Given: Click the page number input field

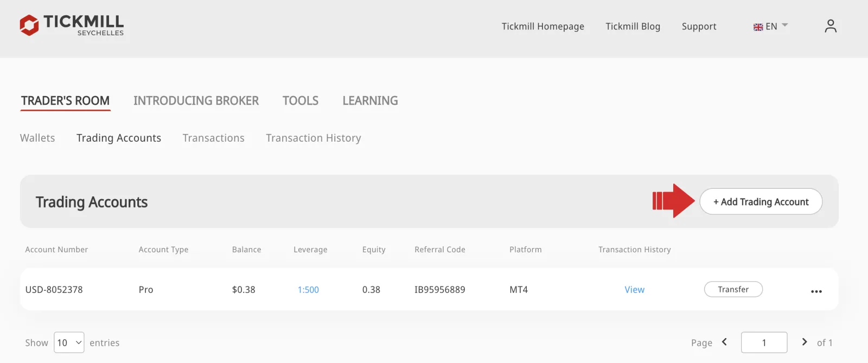Looking at the screenshot, I should 764,342.
